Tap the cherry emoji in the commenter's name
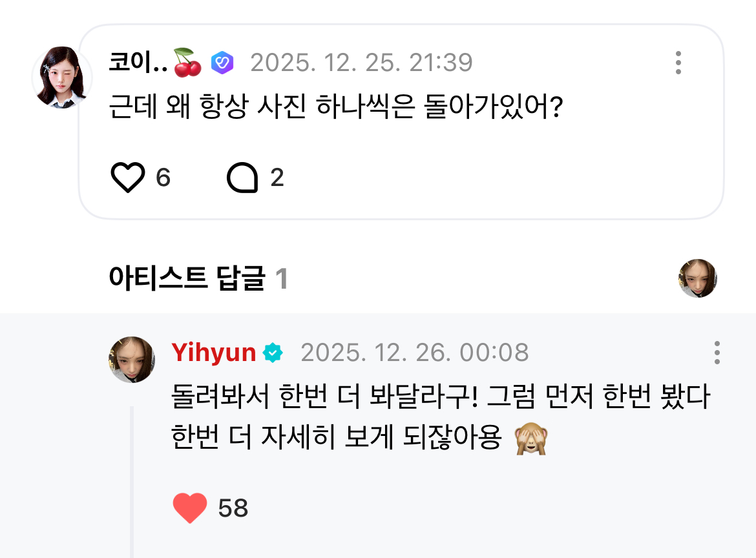The height and width of the screenshot is (558, 756). (187, 63)
